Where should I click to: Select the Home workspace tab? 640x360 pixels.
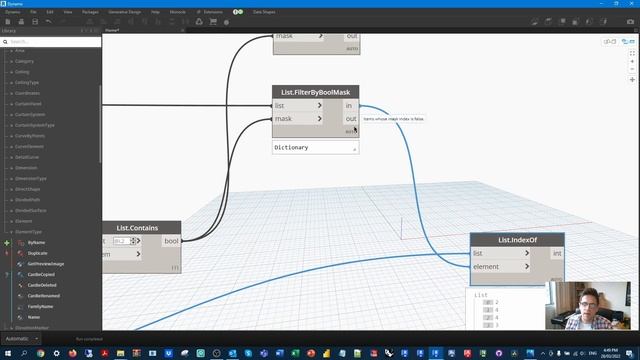point(112,30)
